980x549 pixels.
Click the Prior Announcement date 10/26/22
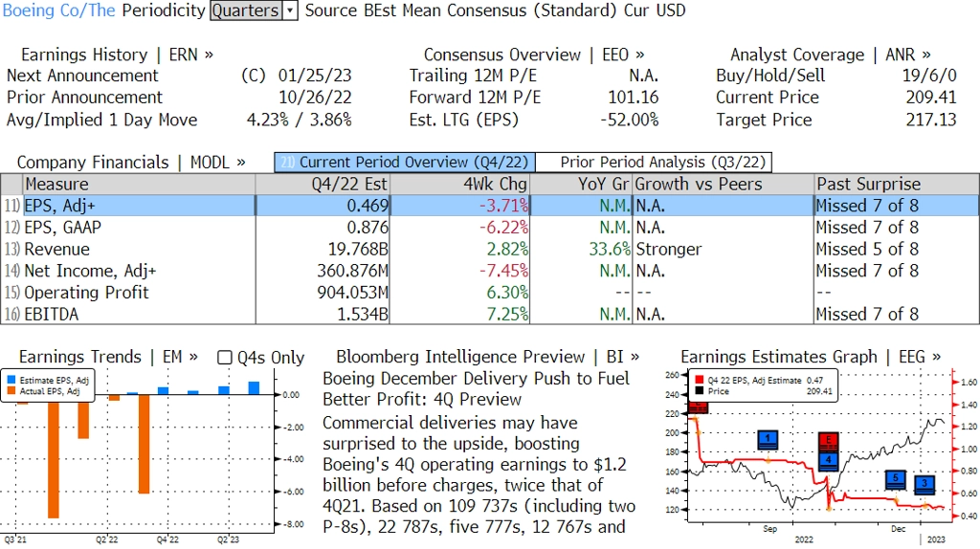pos(315,98)
